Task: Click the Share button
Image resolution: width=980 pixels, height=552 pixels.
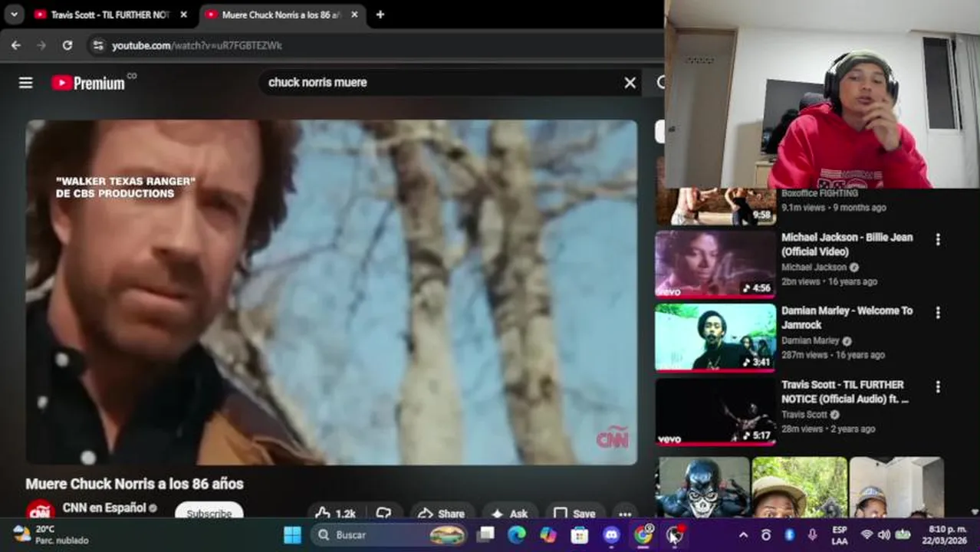Action: pos(441,514)
